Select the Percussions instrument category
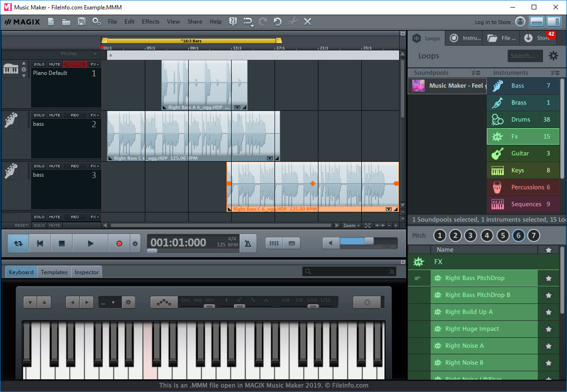567x392 pixels. [523, 188]
